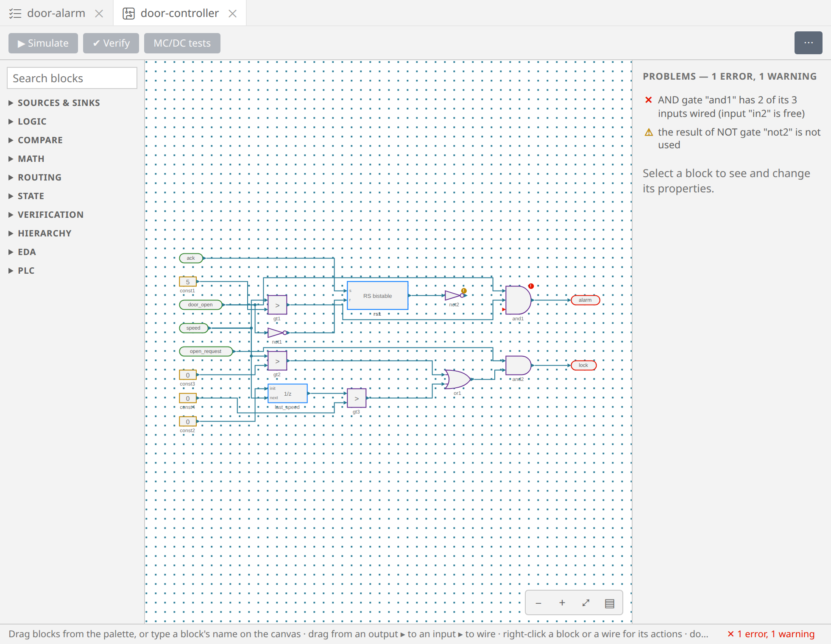Select the speed input port
The height and width of the screenshot is (644, 831).
tap(194, 328)
